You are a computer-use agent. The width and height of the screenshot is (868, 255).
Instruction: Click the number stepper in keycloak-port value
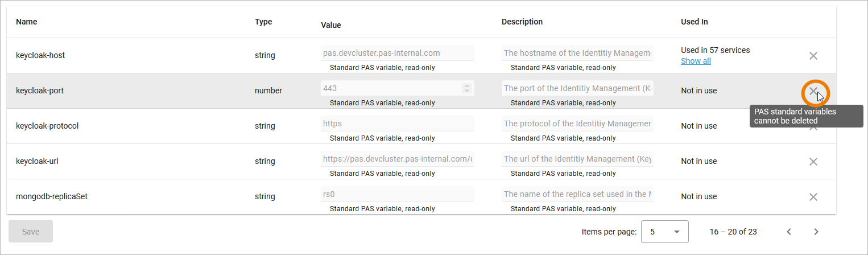[x=467, y=88]
